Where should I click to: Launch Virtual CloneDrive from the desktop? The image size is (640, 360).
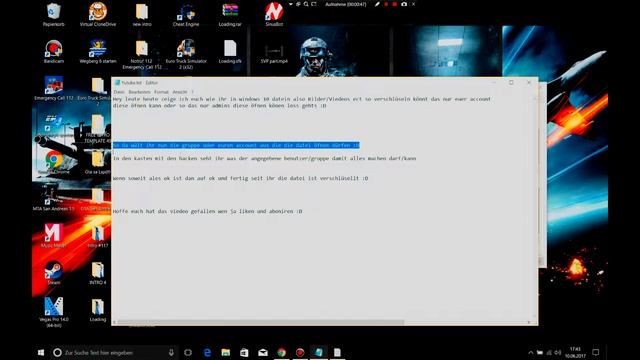tap(98, 14)
